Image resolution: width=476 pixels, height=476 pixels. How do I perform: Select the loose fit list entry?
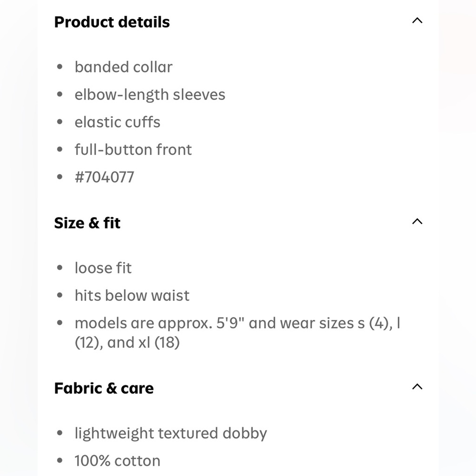point(103,268)
